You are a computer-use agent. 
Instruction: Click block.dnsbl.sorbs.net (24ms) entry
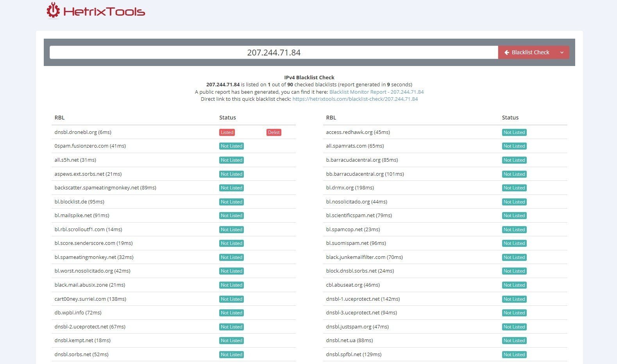click(360, 271)
